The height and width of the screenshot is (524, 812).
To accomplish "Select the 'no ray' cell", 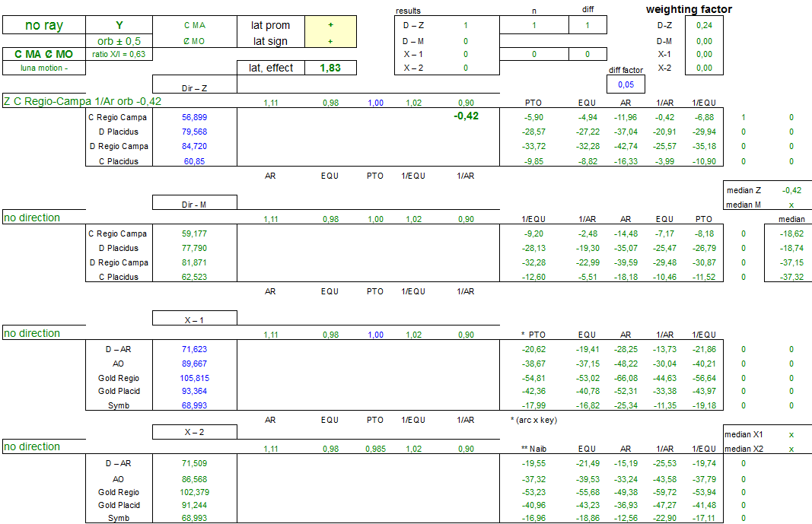I will pos(44,25).
